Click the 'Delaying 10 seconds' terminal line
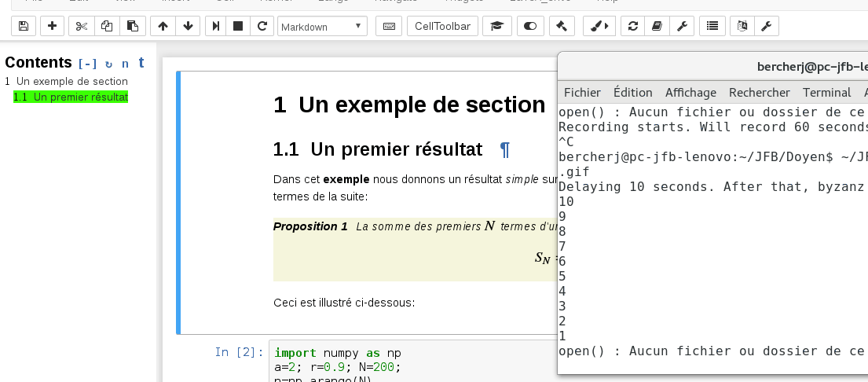Image resolution: width=868 pixels, height=382 pixels. 713,186
